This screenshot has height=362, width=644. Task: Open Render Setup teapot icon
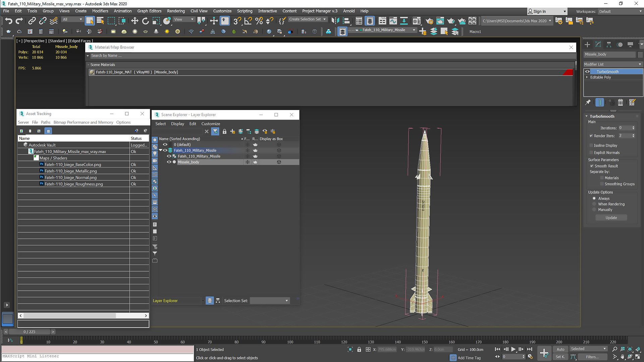click(429, 21)
